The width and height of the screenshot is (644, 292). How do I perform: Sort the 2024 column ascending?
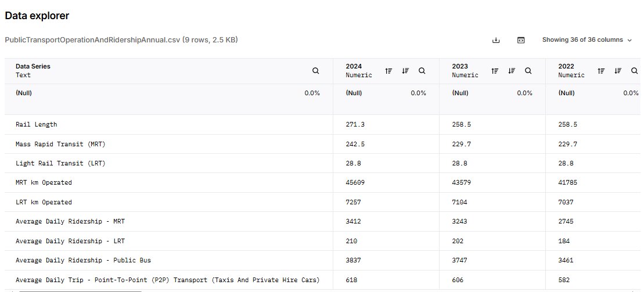(x=388, y=71)
